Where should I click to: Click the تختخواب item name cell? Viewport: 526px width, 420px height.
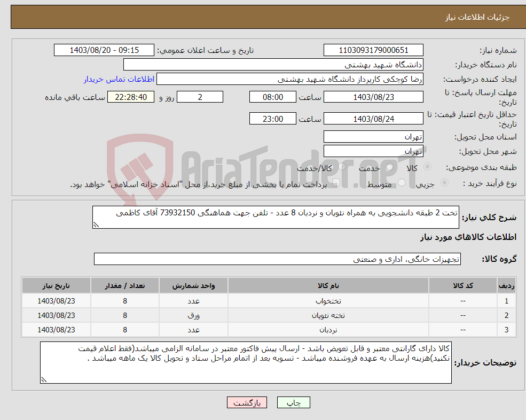[x=328, y=301]
